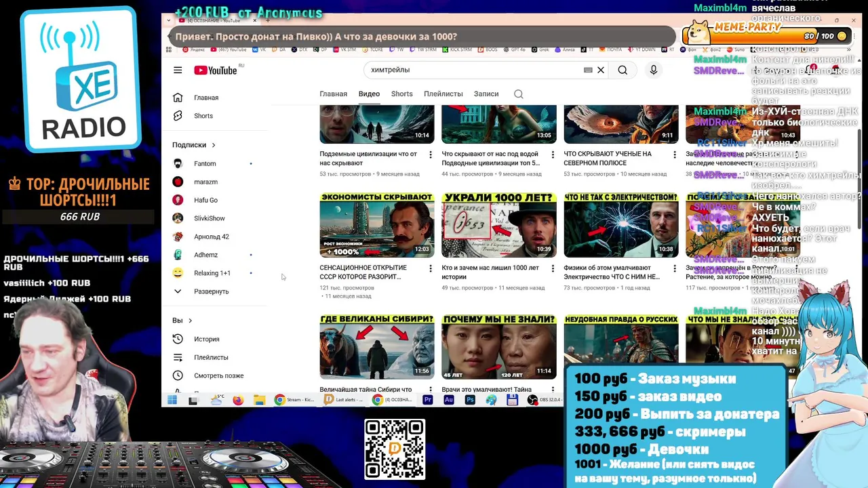Open the Windows Start button in taskbar
Image resolution: width=868 pixels, height=488 pixels.
[x=172, y=400]
